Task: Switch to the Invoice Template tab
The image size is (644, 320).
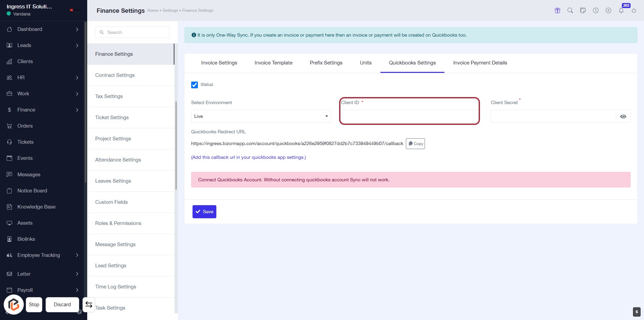Action: (273, 63)
